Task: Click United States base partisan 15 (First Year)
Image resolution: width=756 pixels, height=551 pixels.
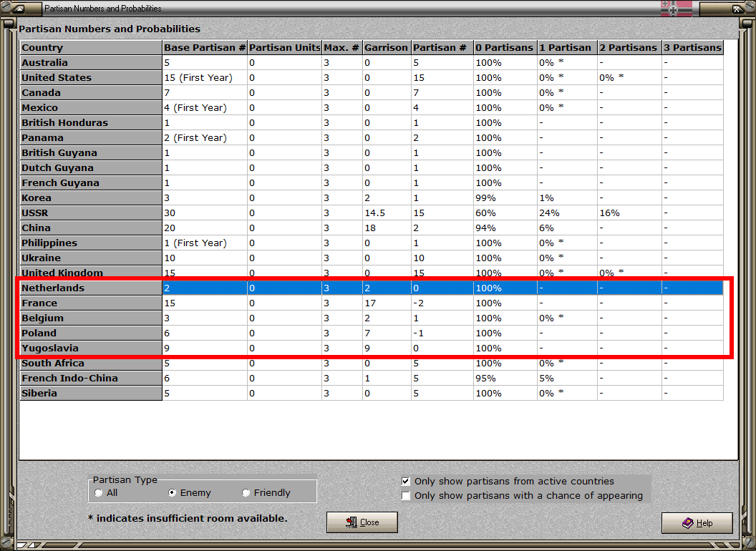Action: pyautogui.click(x=198, y=77)
